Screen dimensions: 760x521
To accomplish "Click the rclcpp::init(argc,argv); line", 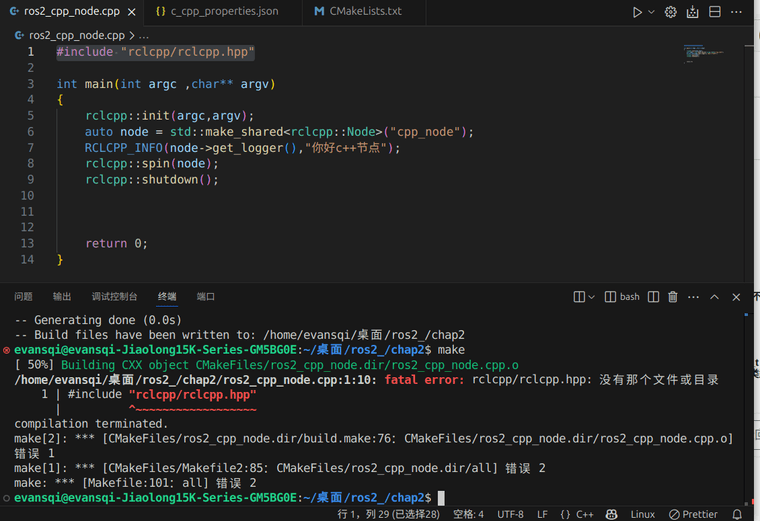I will click(169, 116).
